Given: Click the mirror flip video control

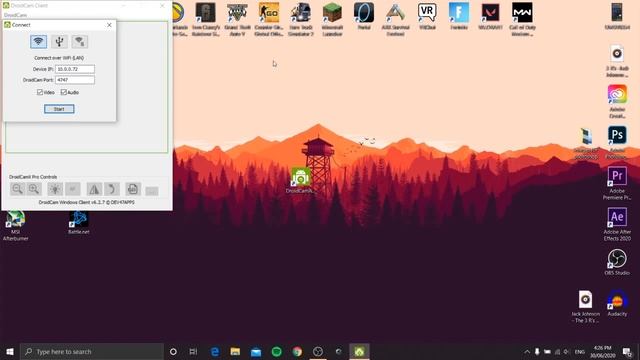Looking at the screenshot, I should pos(94,189).
